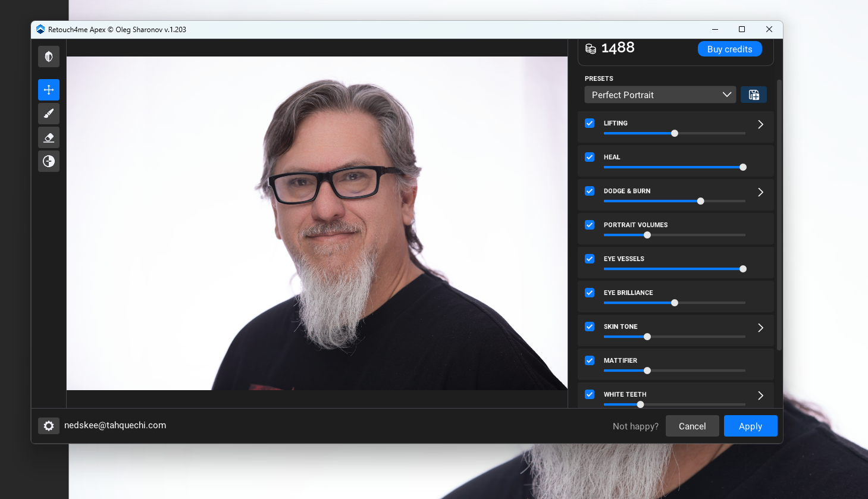Click the EYE BRILLIANCE label

628,293
